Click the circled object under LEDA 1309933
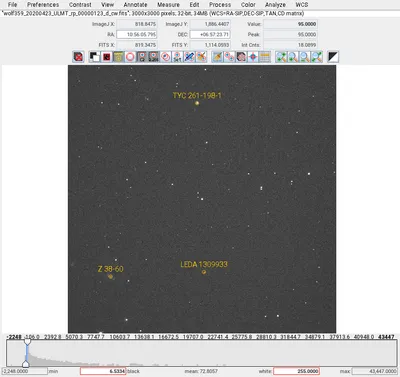400x377 pixels. (x=204, y=272)
